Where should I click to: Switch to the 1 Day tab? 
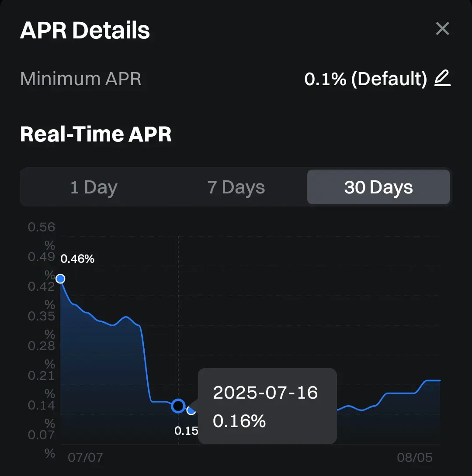(94, 187)
